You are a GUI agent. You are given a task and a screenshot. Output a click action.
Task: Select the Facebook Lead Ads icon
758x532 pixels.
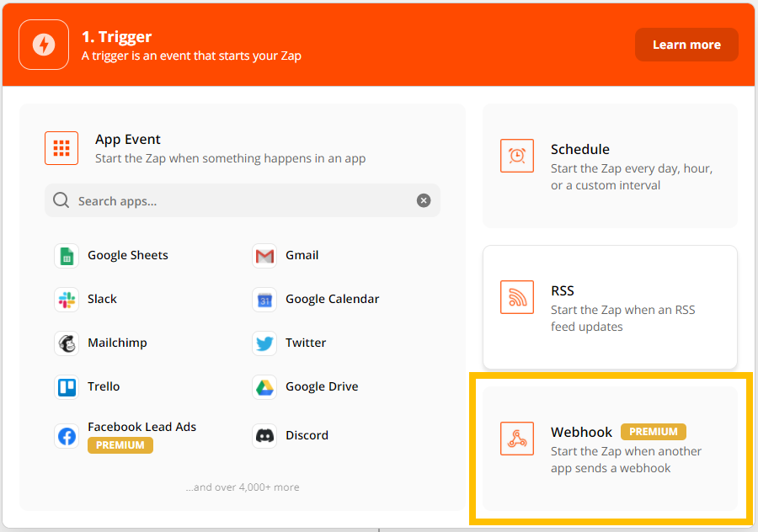tap(67, 436)
